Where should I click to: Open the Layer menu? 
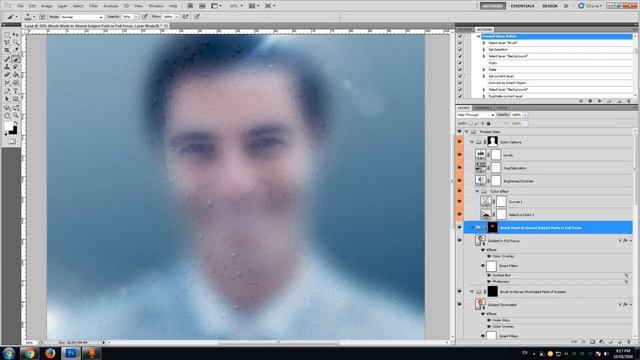(62, 6)
